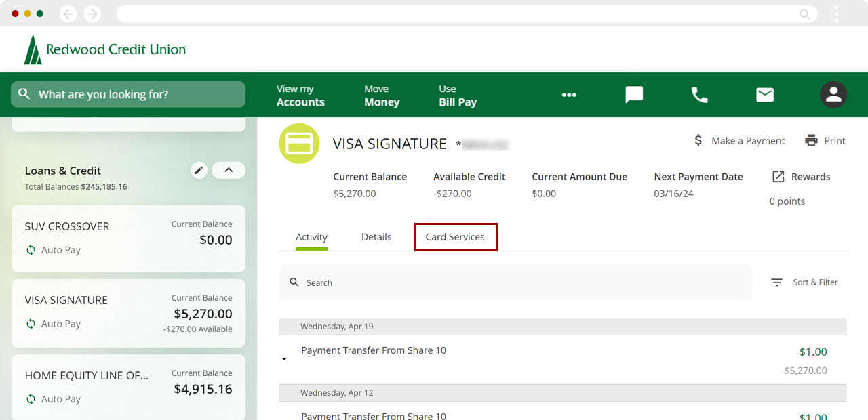The height and width of the screenshot is (420, 868).
Task: Collapse the Loans & Credit section
Action: pyautogui.click(x=229, y=170)
